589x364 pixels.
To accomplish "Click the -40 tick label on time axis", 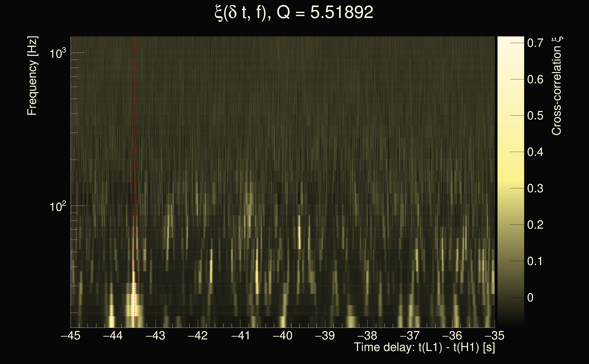I will pos(282,336).
